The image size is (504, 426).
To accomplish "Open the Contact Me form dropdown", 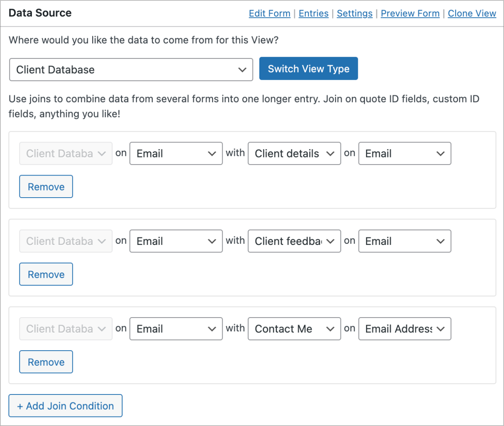I will pos(294,329).
